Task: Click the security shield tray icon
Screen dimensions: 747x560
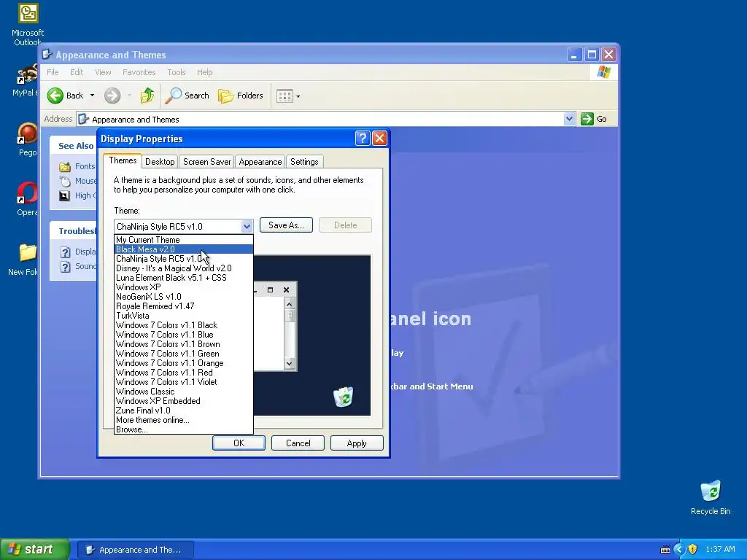Action: [x=693, y=549]
